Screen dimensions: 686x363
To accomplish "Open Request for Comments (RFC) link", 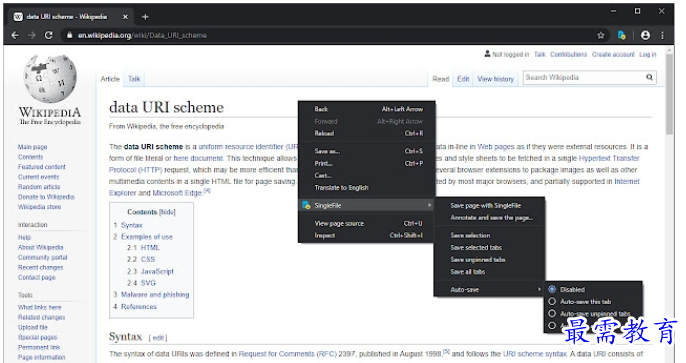I will pos(287,353).
